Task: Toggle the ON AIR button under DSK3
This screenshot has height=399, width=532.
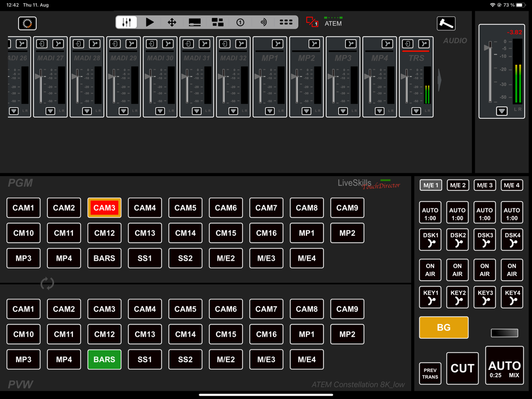Action: 485,270
